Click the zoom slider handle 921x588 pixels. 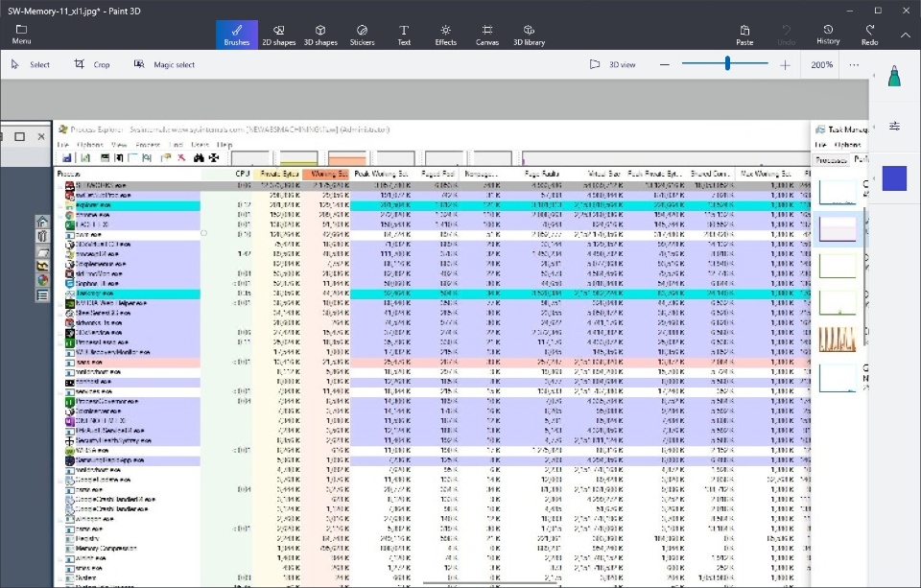[727, 63]
